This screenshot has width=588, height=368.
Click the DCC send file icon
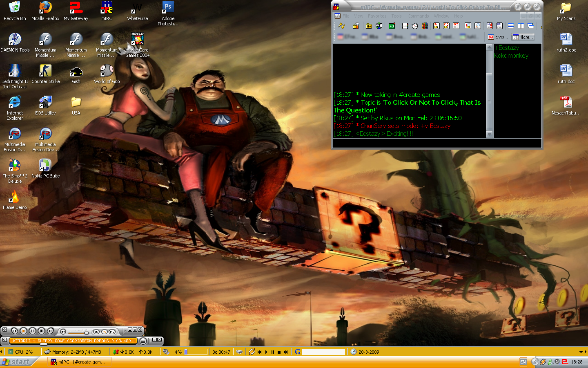[x=437, y=26]
